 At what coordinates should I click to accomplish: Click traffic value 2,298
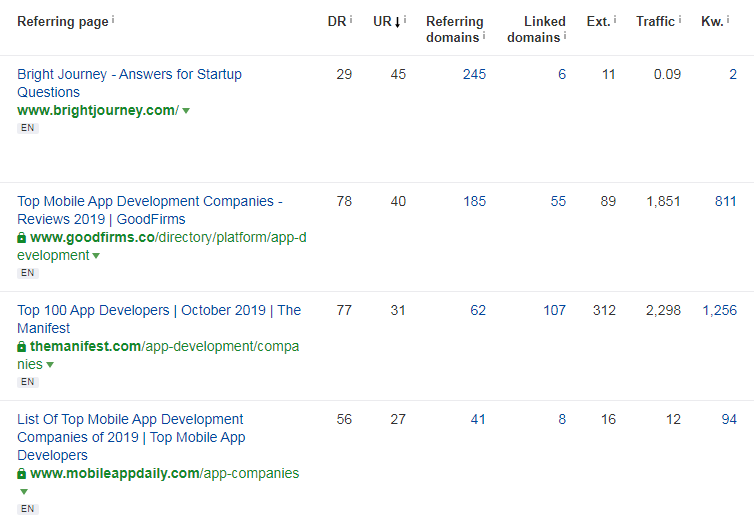tap(664, 311)
